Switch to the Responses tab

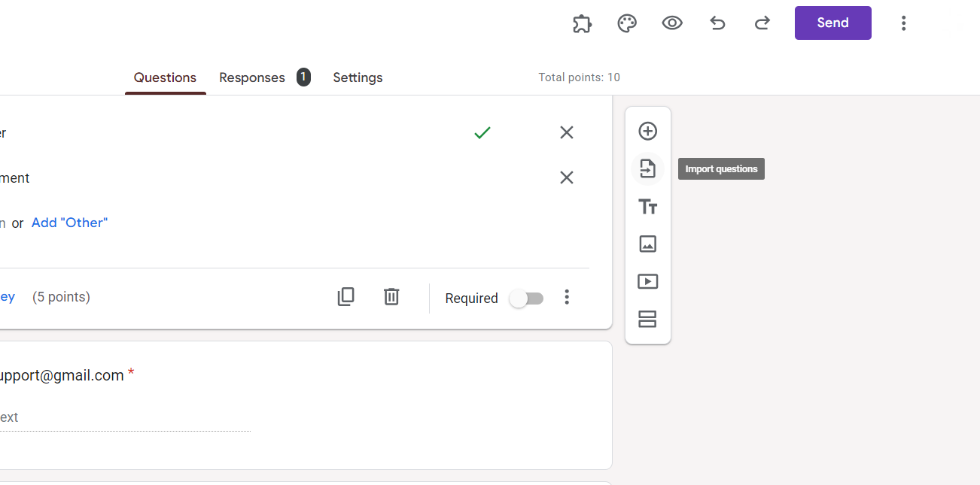(252, 77)
